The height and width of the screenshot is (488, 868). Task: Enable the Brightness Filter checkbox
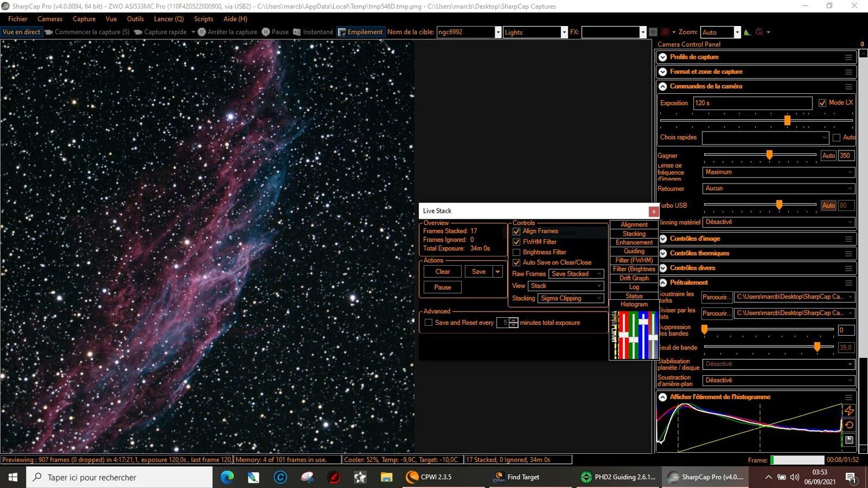(517, 252)
